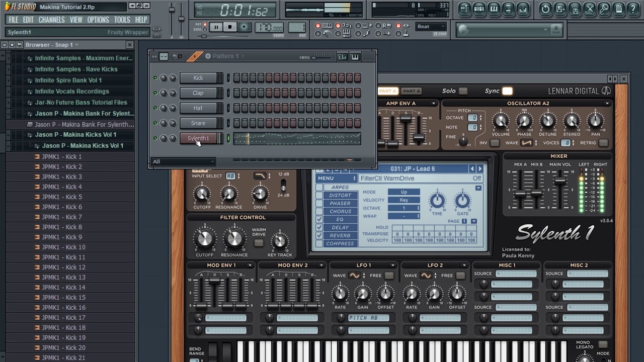The height and width of the screenshot is (362, 644).
Task: Adjust the channel rack SWING slider
Action: click(x=321, y=57)
